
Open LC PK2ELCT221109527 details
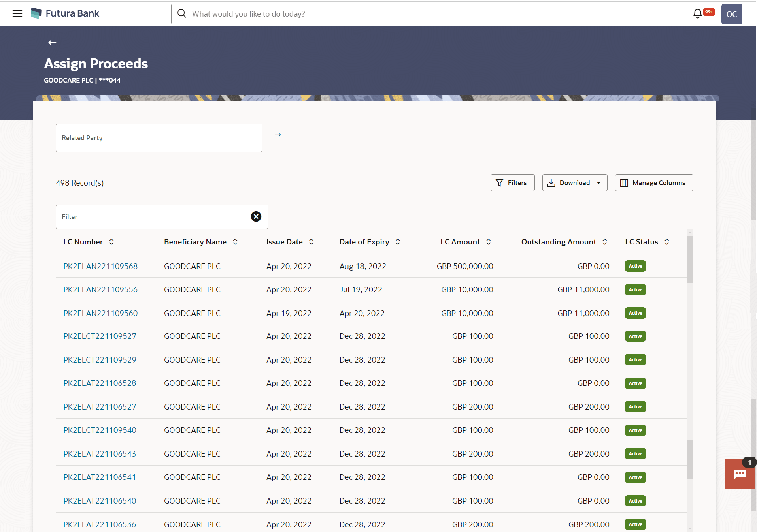(100, 336)
